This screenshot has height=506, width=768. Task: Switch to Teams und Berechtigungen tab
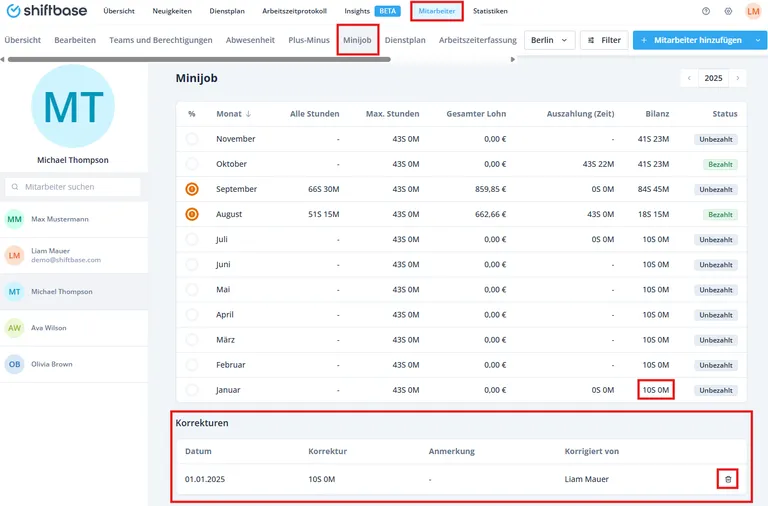pyautogui.click(x=161, y=40)
